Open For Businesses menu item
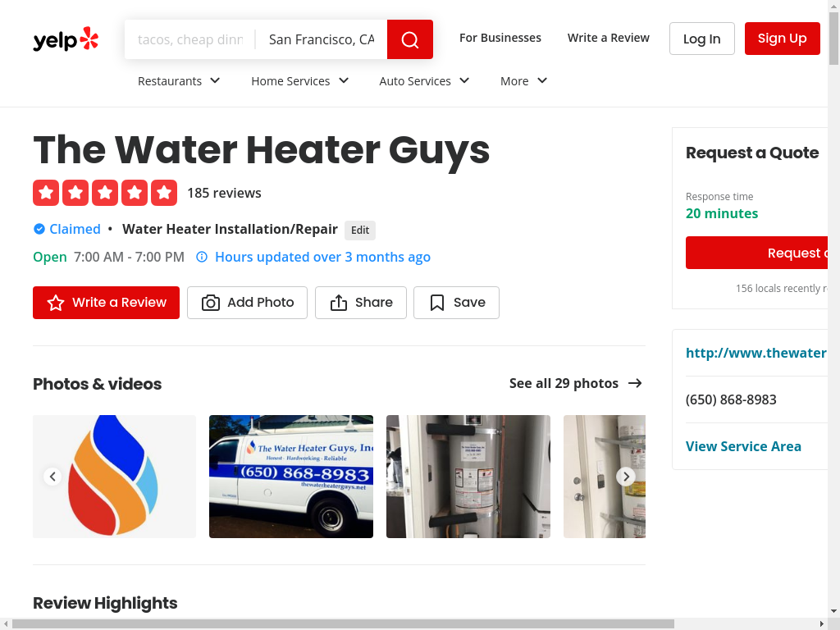This screenshot has width=840, height=630. pos(500,38)
